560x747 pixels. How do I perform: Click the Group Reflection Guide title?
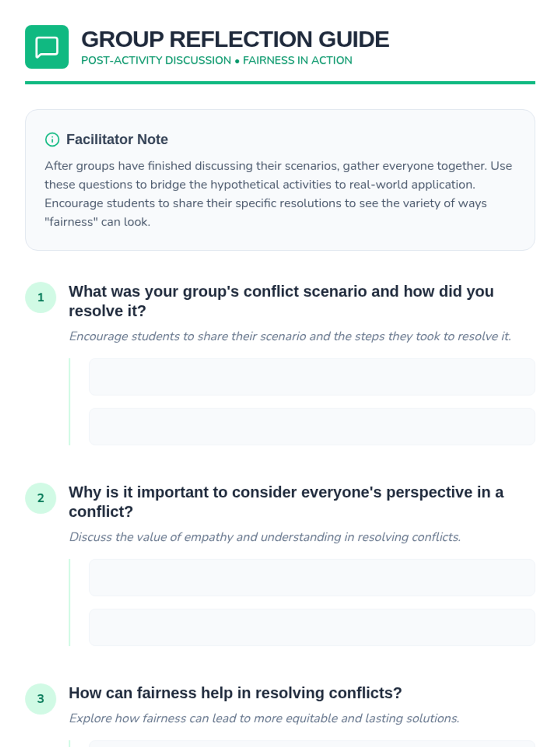235,39
